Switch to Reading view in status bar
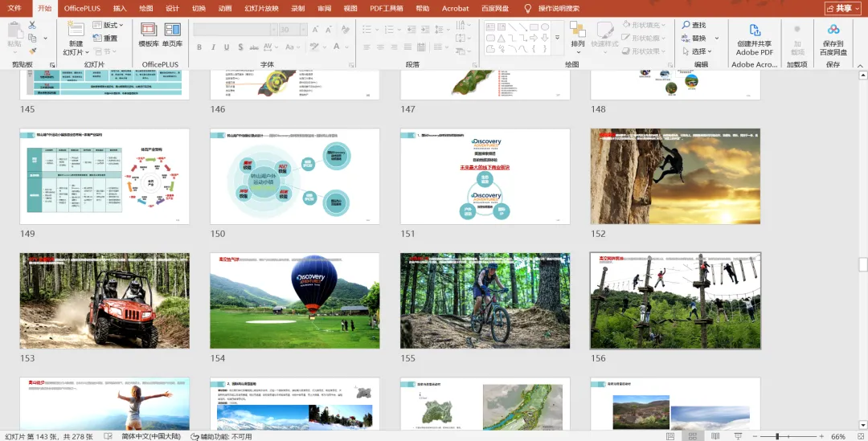Screen dimensions: 868x441 pyautogui.click(x=715, y=436)
